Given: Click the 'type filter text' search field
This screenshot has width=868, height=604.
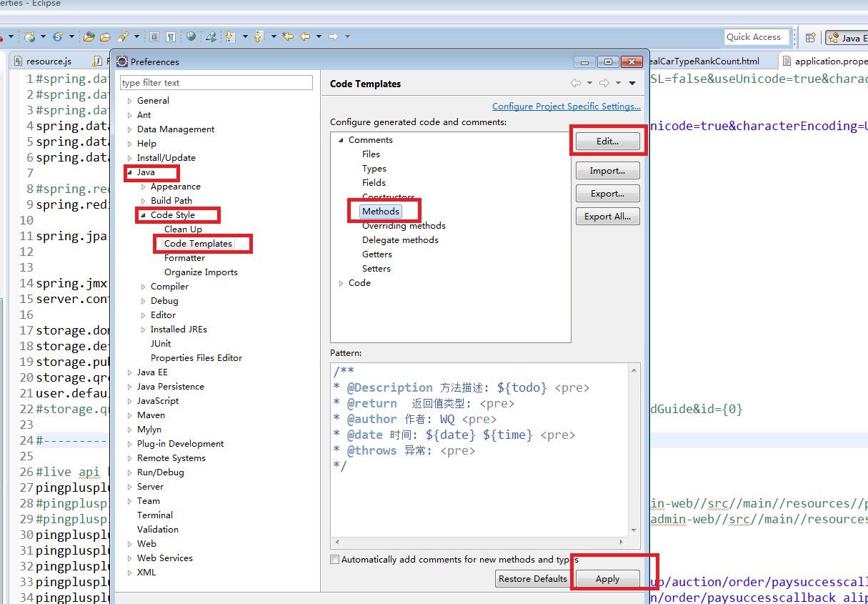Looking at the screenshot, I should (216, 83).
